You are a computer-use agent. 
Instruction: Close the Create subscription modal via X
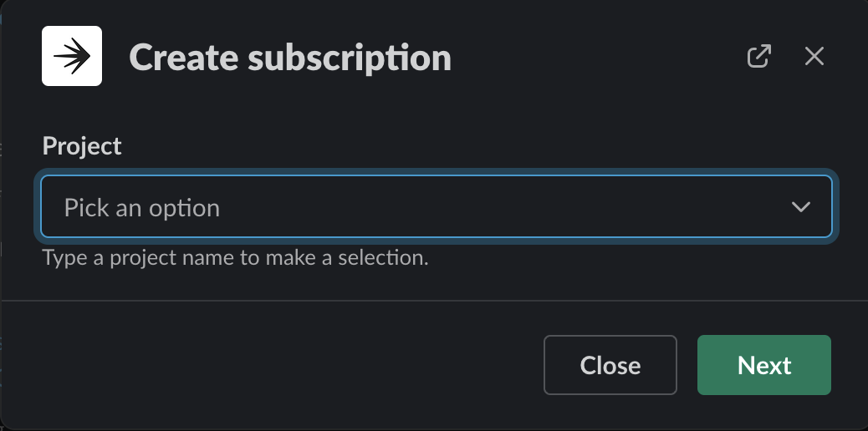coord(814,57)
